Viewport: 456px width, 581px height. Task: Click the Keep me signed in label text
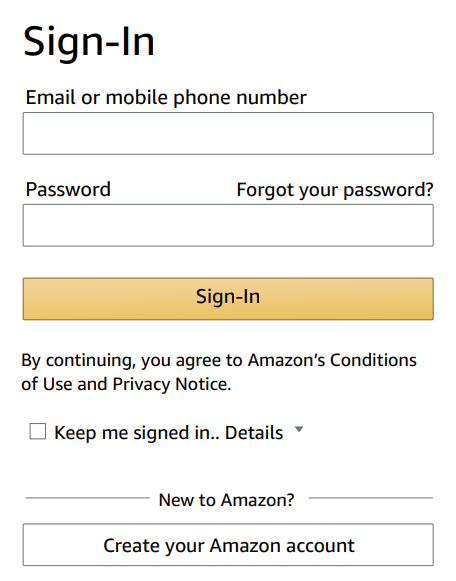[137, 433]
